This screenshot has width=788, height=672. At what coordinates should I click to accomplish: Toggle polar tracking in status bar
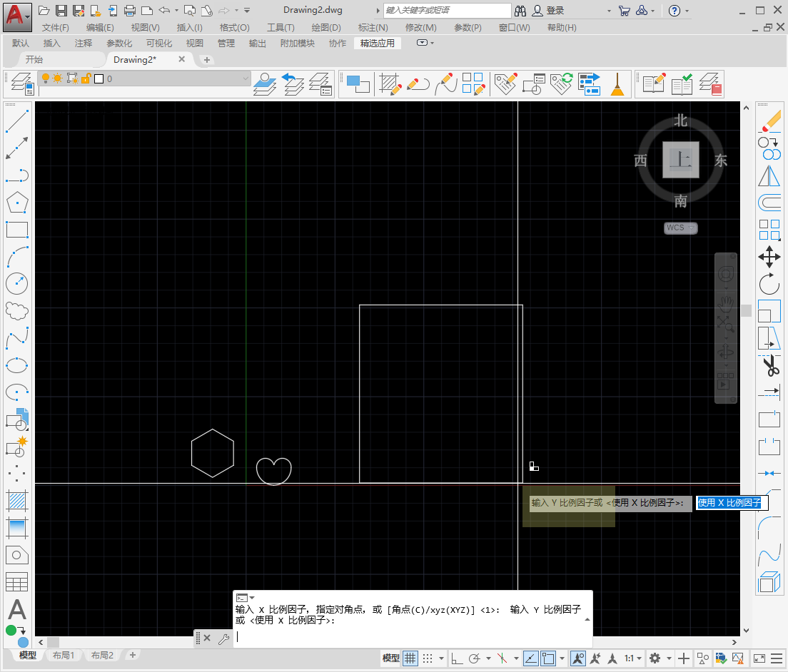pos(474,658)
